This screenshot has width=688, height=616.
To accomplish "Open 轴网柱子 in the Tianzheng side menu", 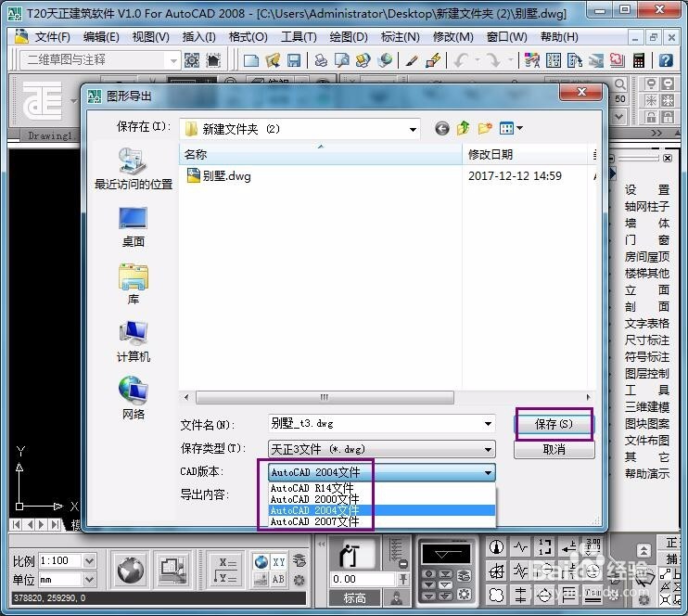I will 647,206.
